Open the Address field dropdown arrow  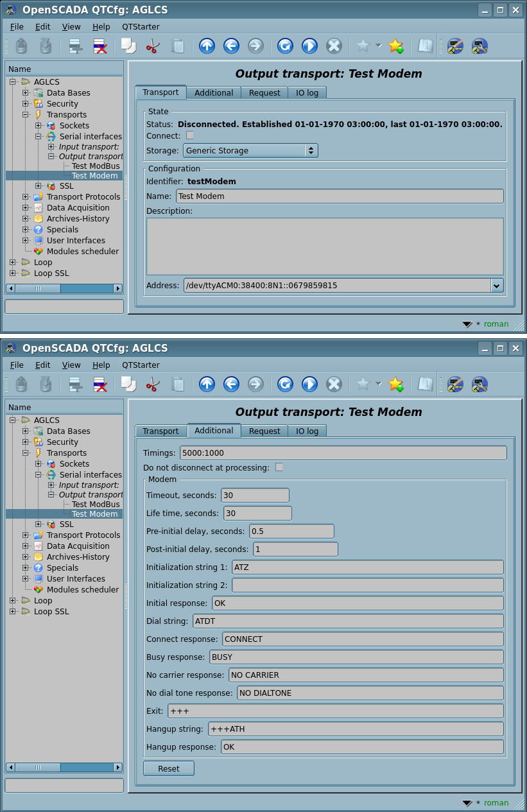tap(497, 286)
